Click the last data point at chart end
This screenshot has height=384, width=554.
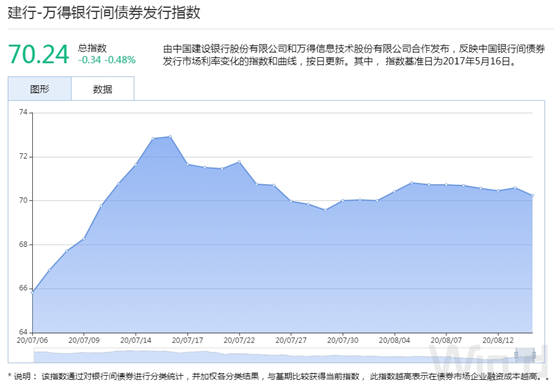[532, 195]
